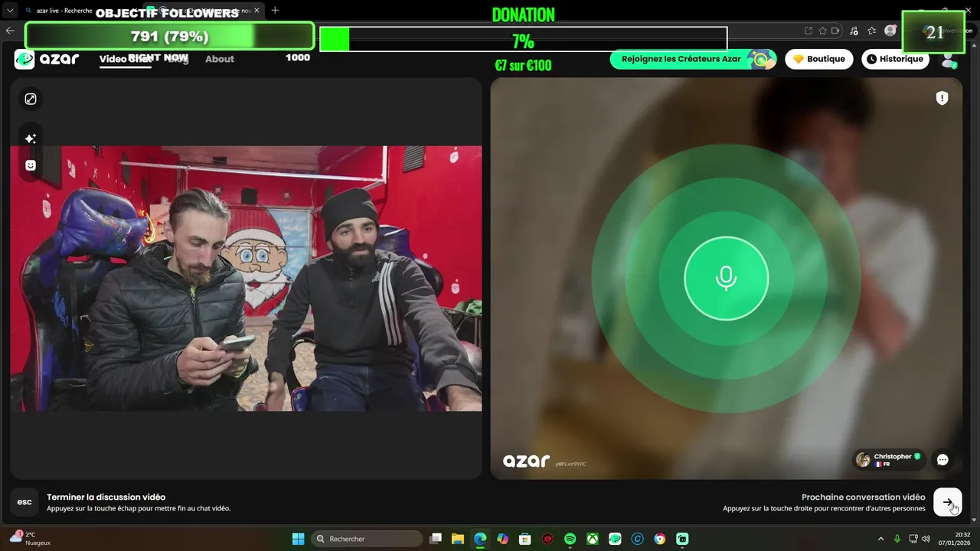
Task: Click the browser back arrow
Action: (10, 31)
